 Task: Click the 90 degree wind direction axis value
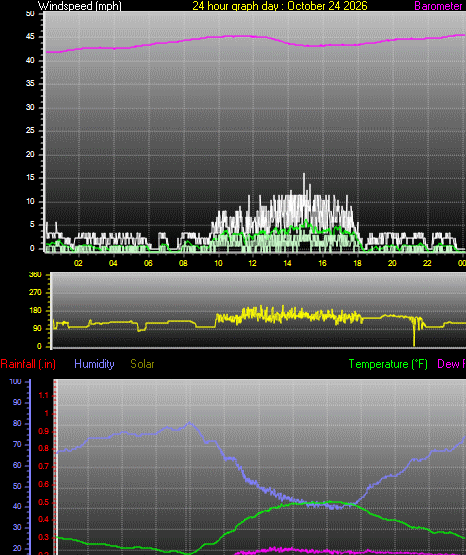tap(37, 328)
